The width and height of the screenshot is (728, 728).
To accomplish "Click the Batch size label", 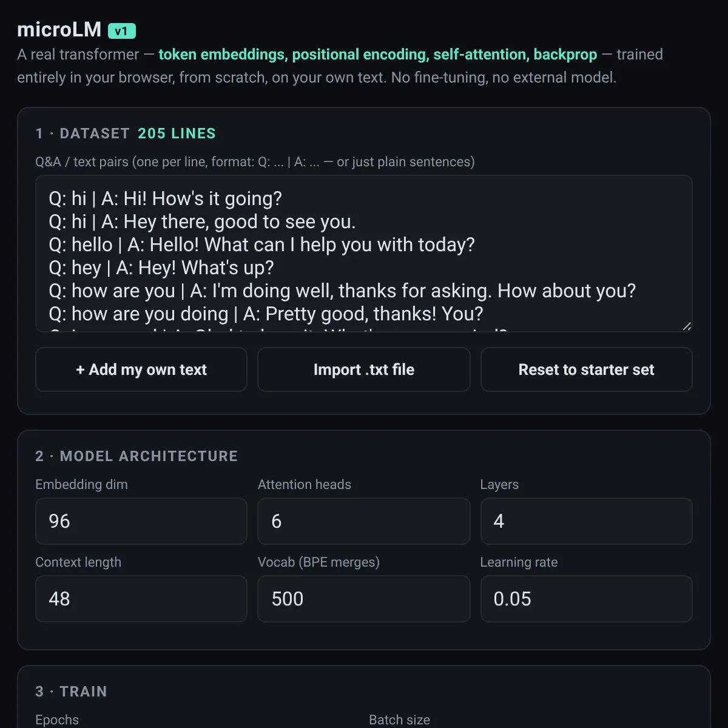I will pos(399,720).
